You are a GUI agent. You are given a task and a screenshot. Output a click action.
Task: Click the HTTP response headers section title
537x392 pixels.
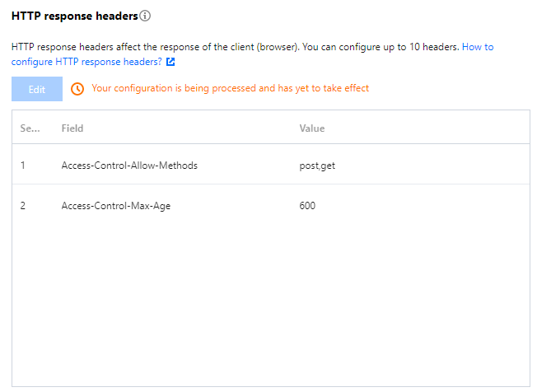[74, 16]
